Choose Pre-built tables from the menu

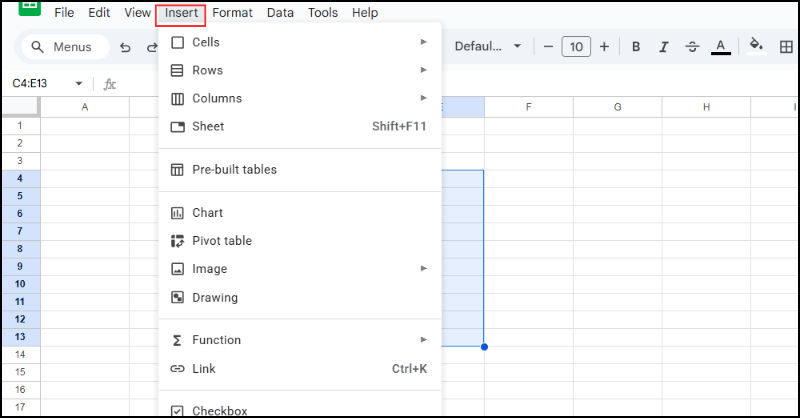(x=234, y=170)
